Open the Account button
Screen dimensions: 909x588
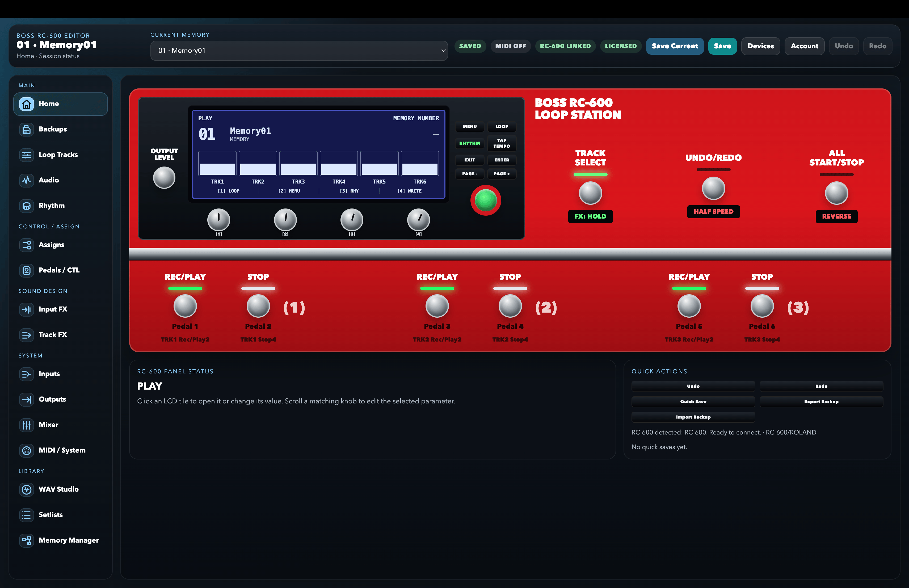click(804, 46)
